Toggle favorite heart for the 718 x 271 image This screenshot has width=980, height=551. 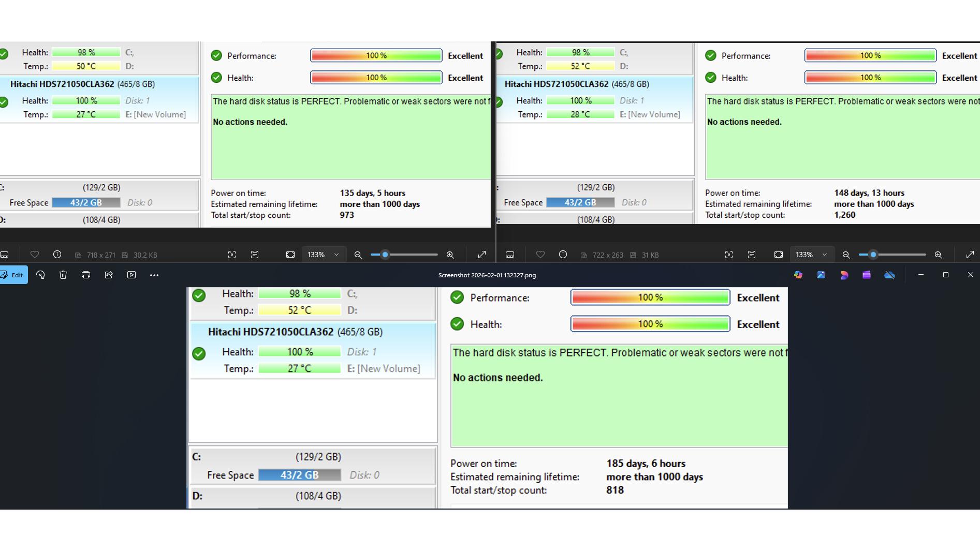(35, 255)
